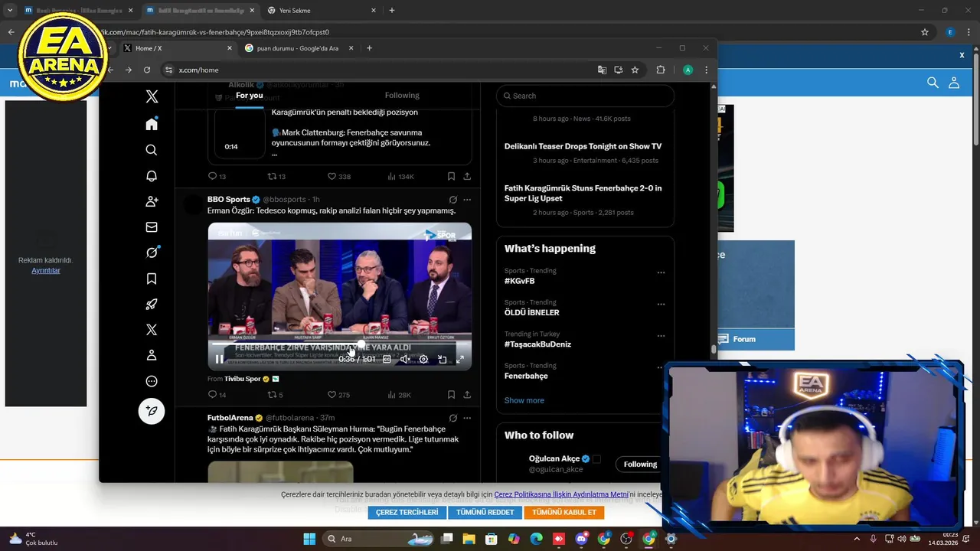Enter fullscreen on the video
This screenshot has height=551, width=980.
(460, 359)
